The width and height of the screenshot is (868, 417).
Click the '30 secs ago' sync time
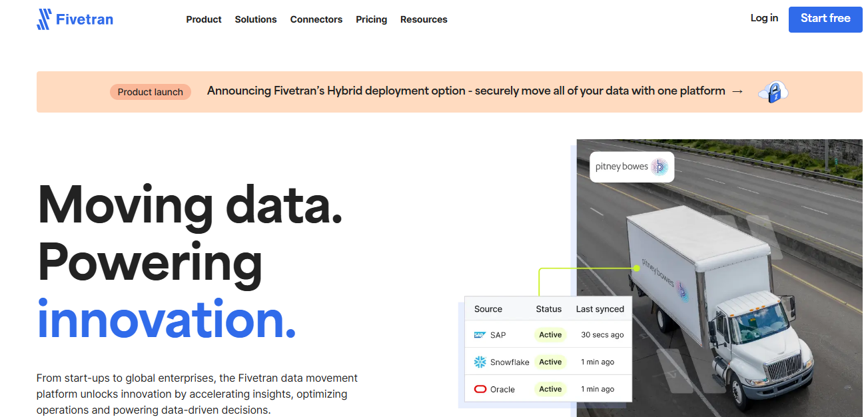(x=602, y=335)
